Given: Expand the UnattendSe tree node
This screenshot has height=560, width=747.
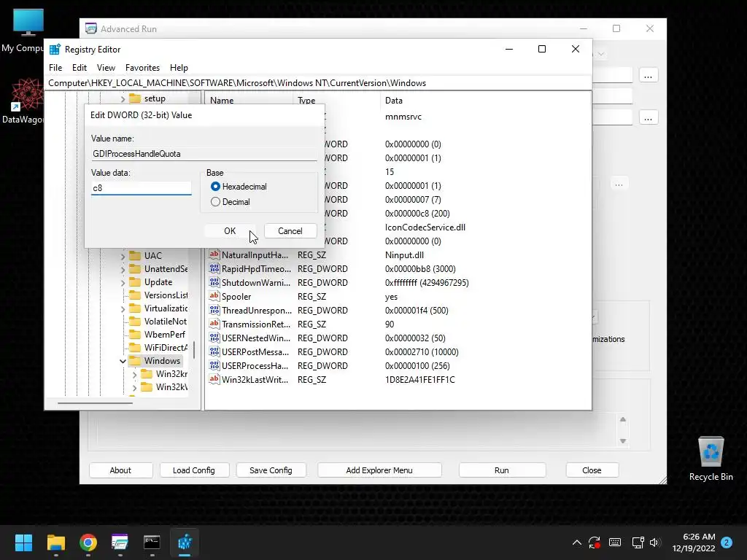Looking at the screenshot, I should point(123,270).
